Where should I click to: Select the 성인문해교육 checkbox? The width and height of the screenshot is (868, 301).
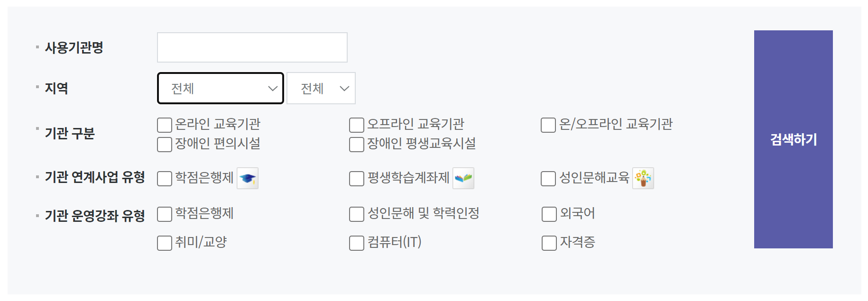click(x=548, y=178)
